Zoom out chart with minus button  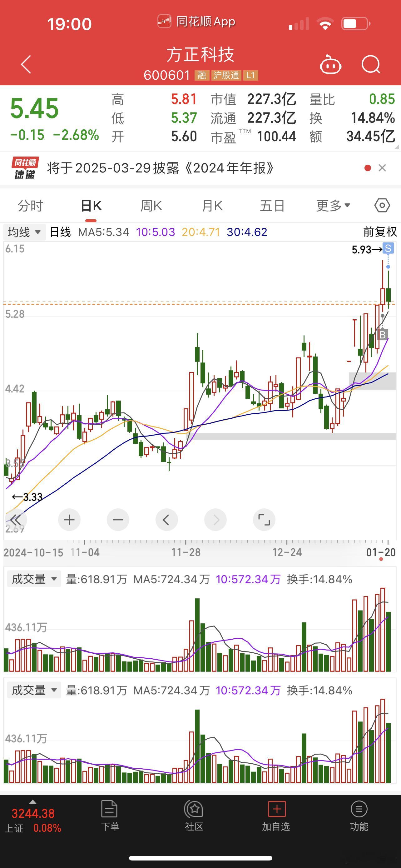pos(118,520)
